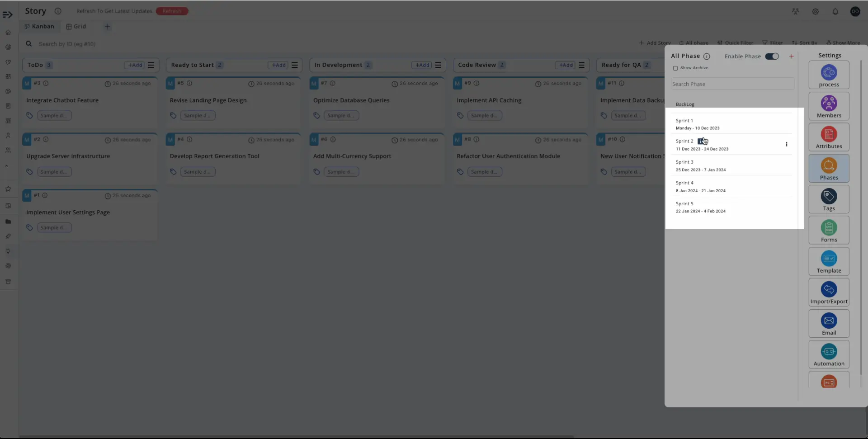
Task: Click Add Story in toolbar
Action: coord(655,43)
